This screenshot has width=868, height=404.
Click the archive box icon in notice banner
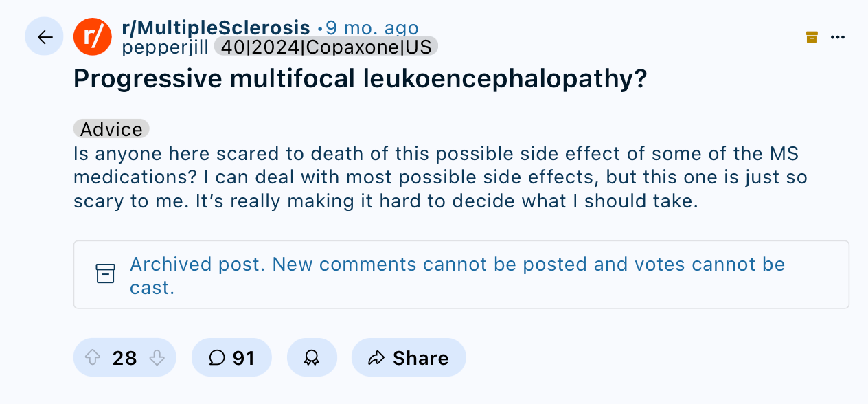(105, 273)
